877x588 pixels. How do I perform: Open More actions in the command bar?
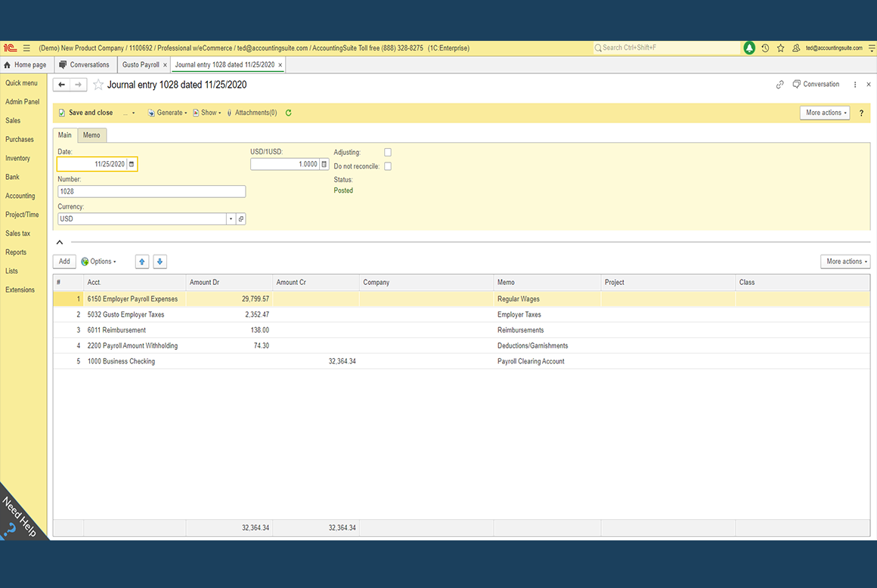pyautogui.click(x=825, y=113)
